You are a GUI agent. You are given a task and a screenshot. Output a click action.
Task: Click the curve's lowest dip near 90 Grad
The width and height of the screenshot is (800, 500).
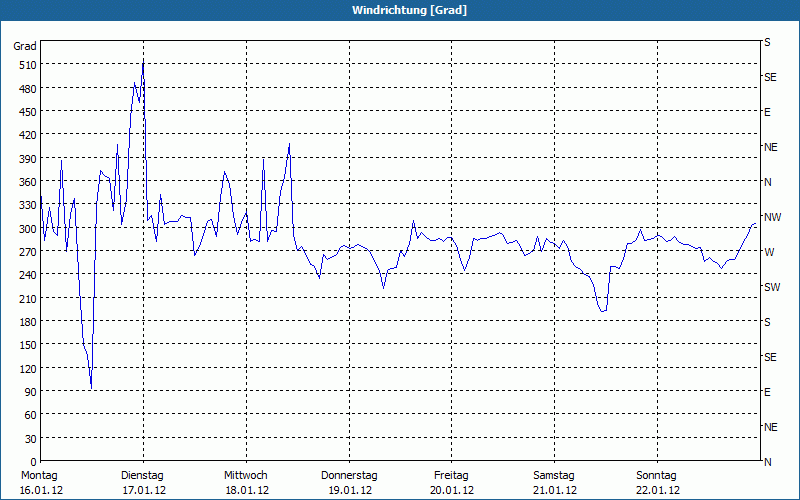[91, 388]
